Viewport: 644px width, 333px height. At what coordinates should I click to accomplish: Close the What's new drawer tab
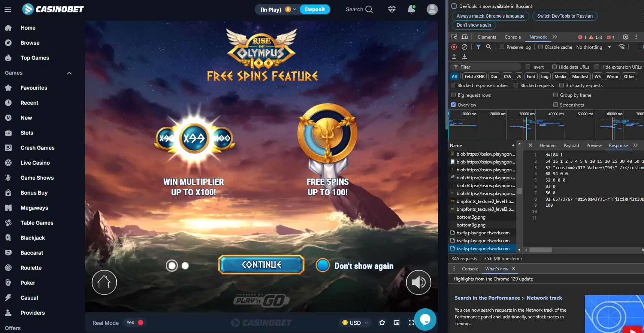coord(514,268)
